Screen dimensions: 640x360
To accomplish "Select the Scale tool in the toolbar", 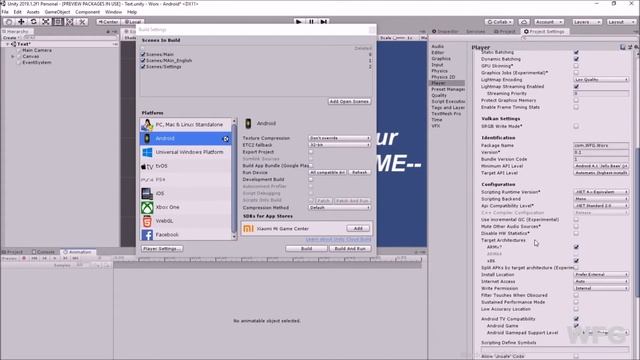I will [46, 22].
